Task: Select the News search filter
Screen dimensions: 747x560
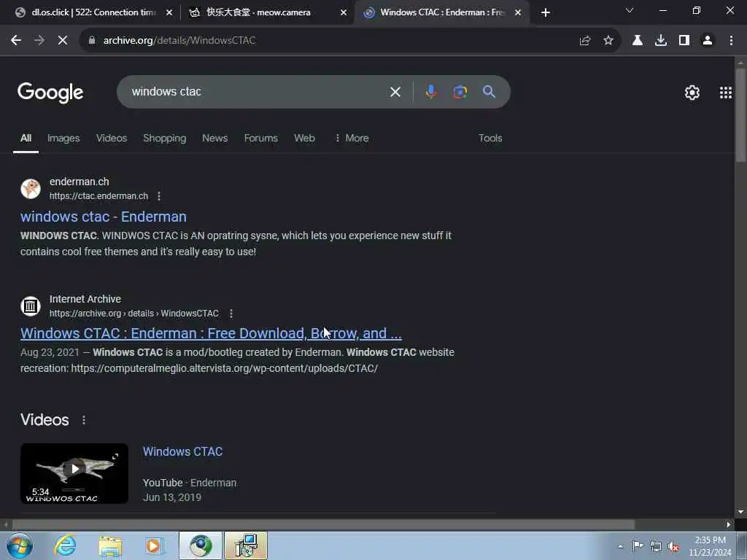Action: (x=215, y=138)
